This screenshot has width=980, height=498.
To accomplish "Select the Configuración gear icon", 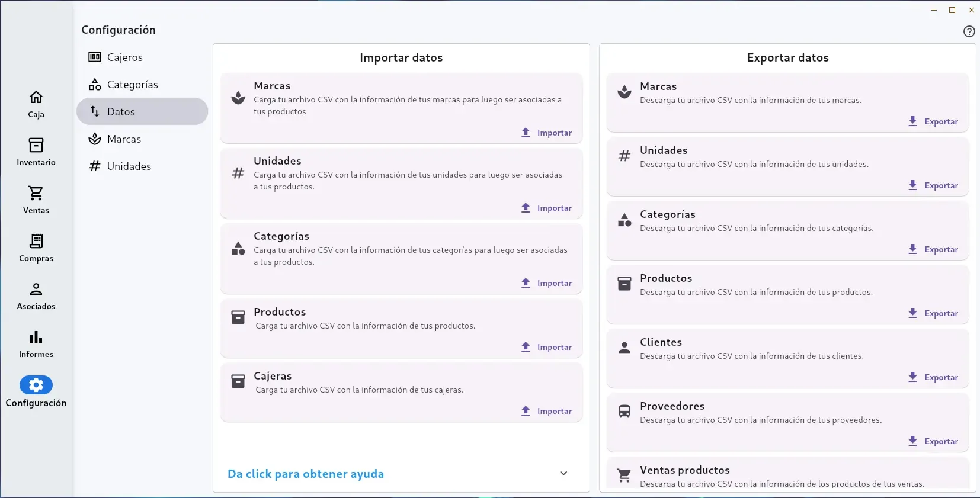I will [x=36, y=385].
